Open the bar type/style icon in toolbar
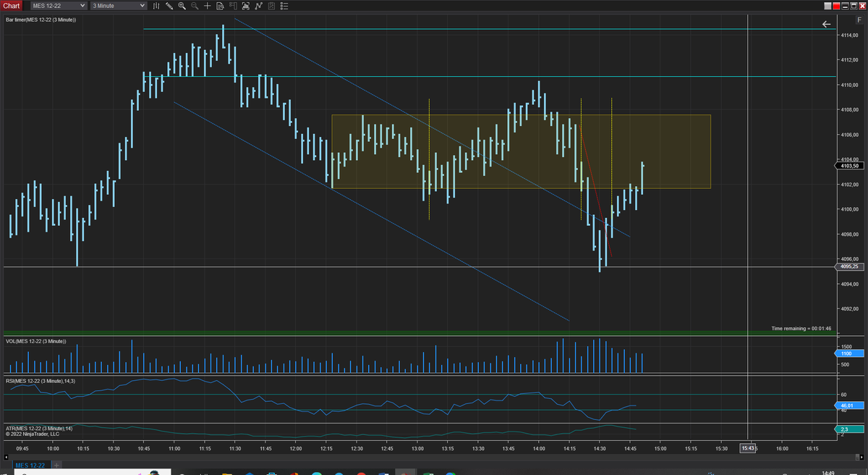The height and width of the screenshot is (475, 868). coord(156,6)
